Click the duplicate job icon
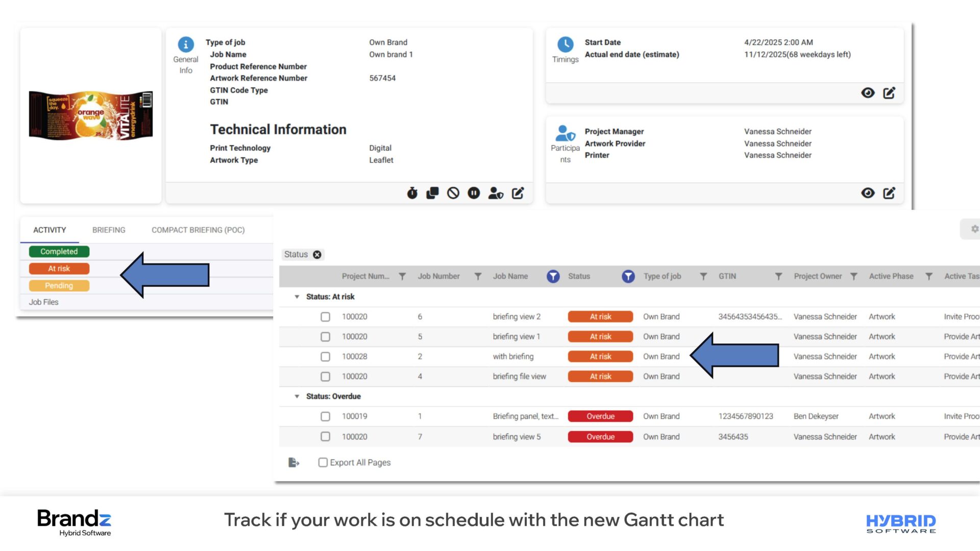 click(x=432, y=193)
